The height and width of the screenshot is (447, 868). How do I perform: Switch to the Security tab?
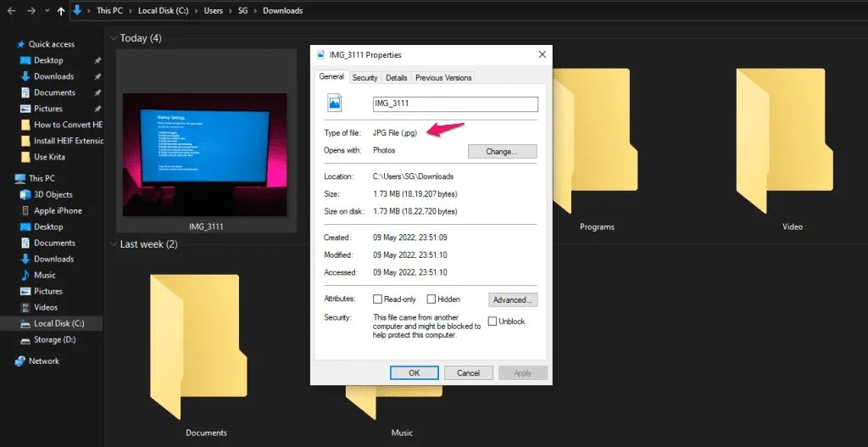tap(364, 78)
